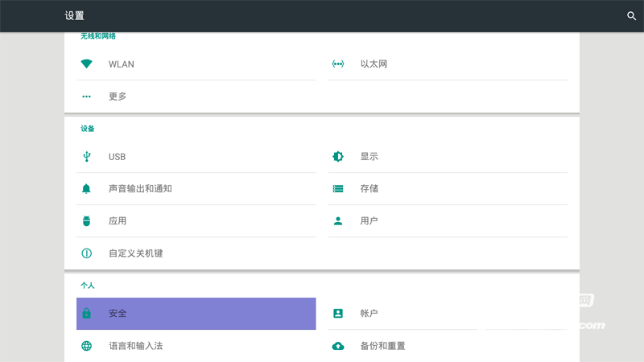
Task: Click the power icon for 自定义关机键
Action: pos(86,253)
